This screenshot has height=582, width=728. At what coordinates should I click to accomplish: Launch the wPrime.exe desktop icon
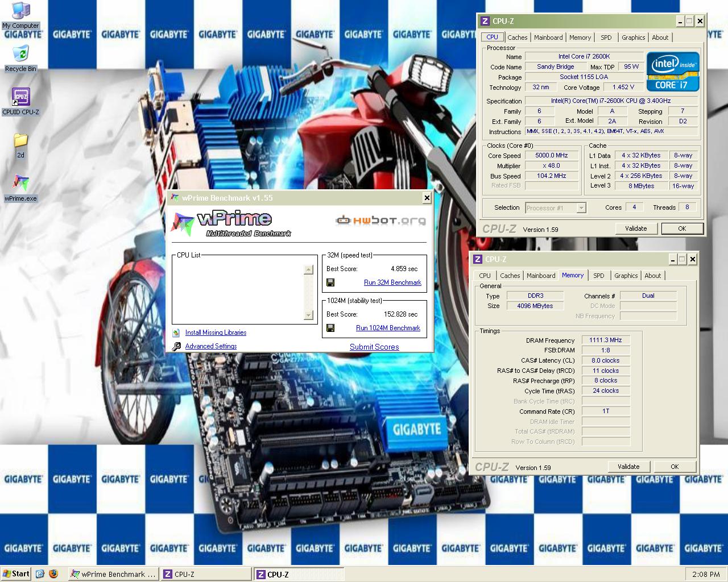tap(20, 188)
